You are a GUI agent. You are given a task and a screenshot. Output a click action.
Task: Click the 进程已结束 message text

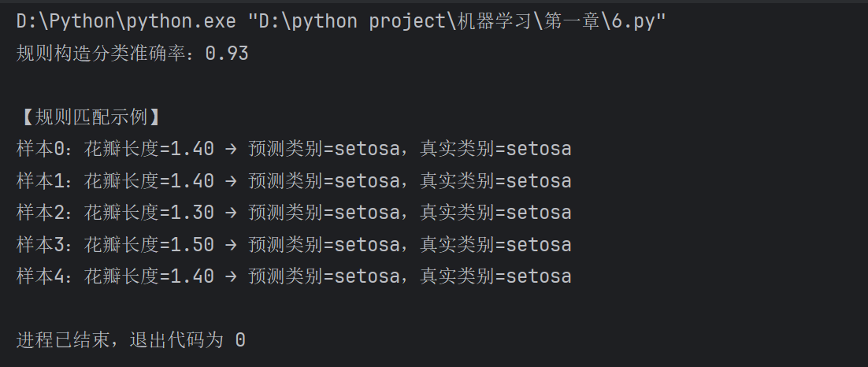[x=67, y=340]
